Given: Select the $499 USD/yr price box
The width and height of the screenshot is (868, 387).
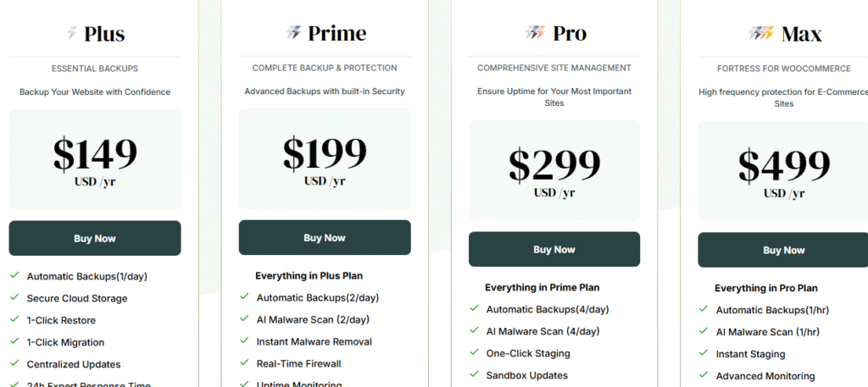Looking at the screenshot, I should tap(783, 171).
